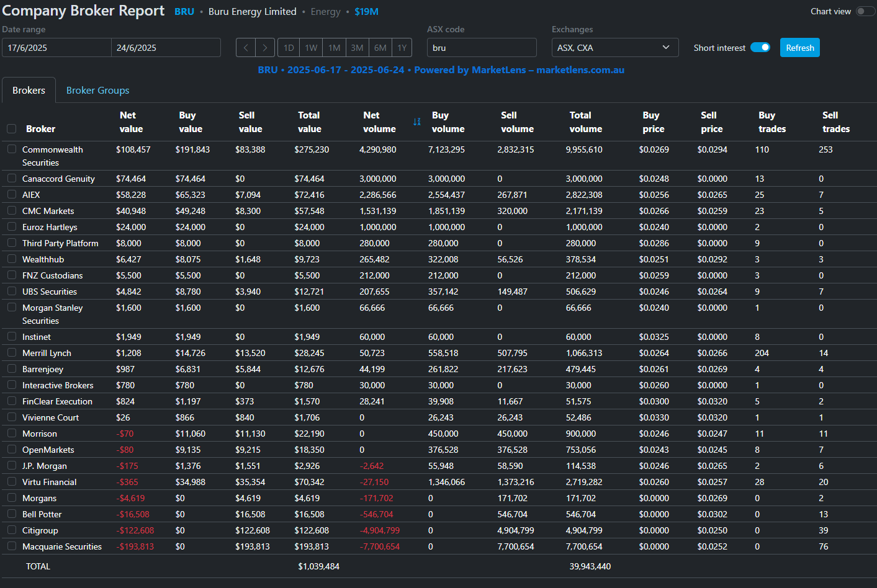The height and width of the screenshot is (588, 877).
Task: Switch to the Brokers tab
Action: [x=29, y=90]
